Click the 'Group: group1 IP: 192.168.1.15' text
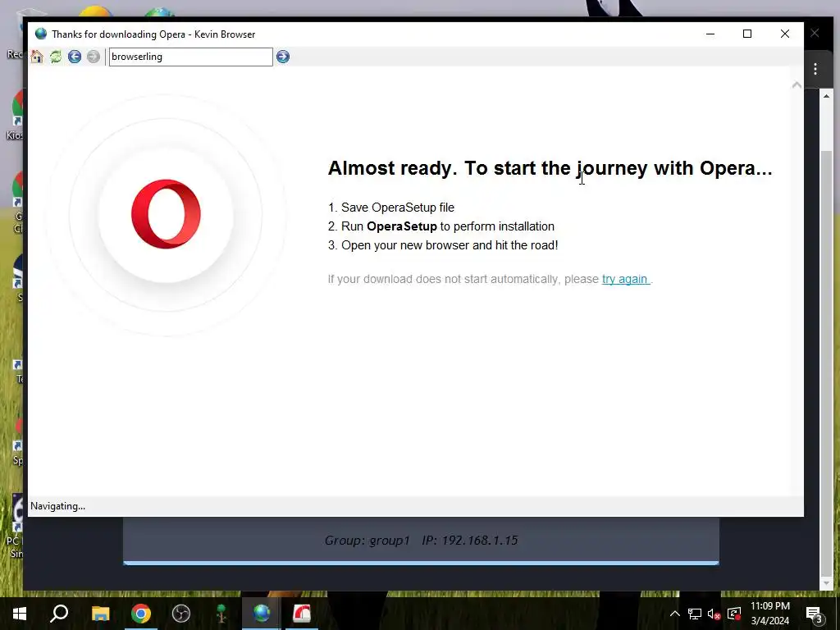 coord(421,540)
